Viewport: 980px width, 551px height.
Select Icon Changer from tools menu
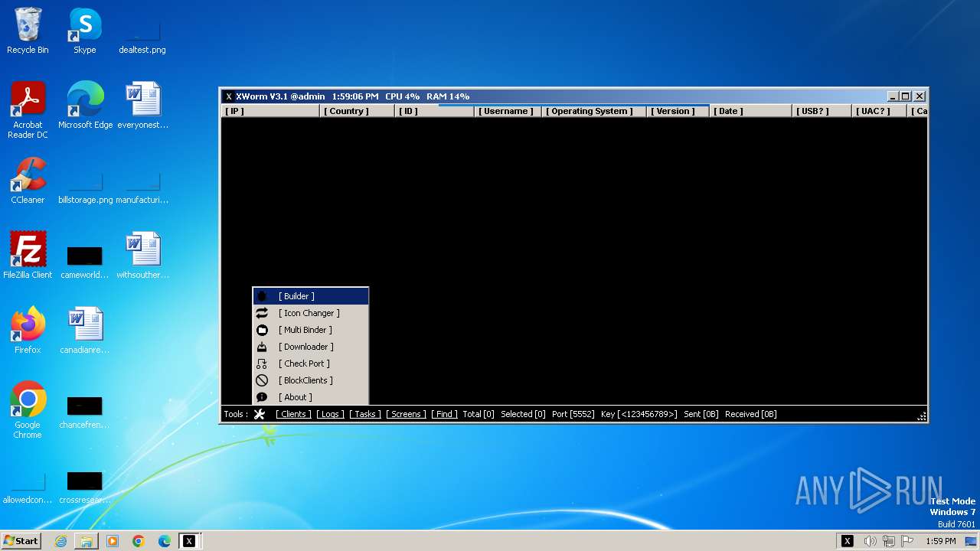click(311, 313)
